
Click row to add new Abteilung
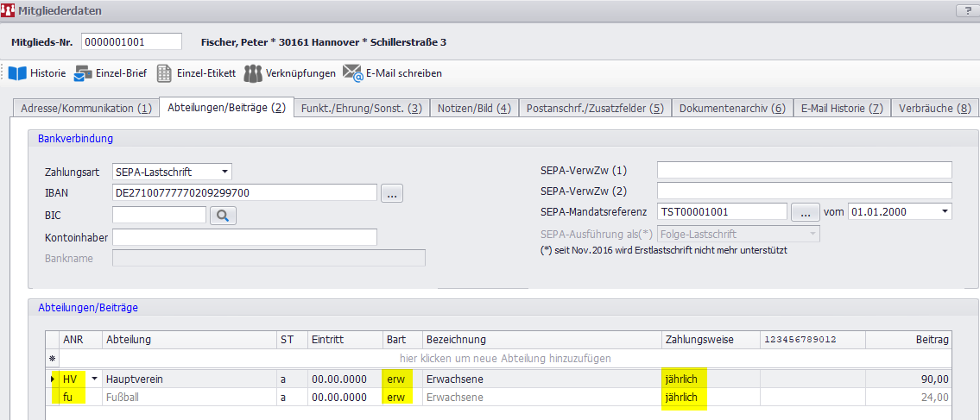point(505,358)
